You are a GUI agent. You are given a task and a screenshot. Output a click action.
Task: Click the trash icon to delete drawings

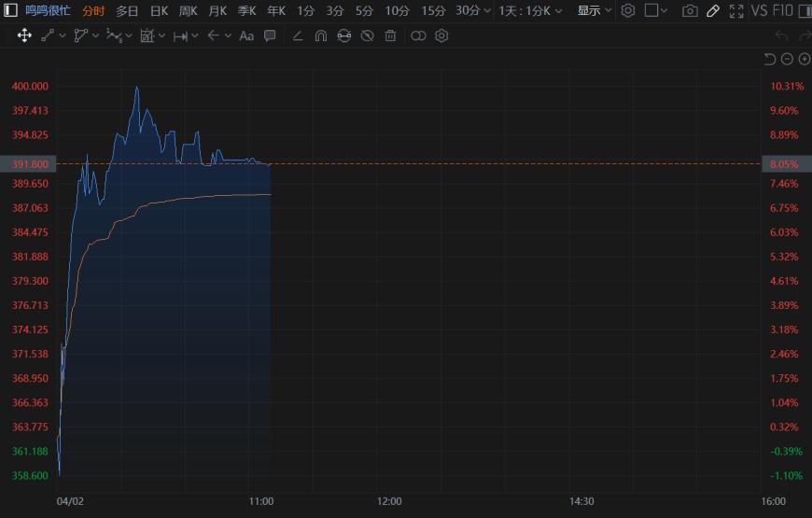click(x=390, y=35)
